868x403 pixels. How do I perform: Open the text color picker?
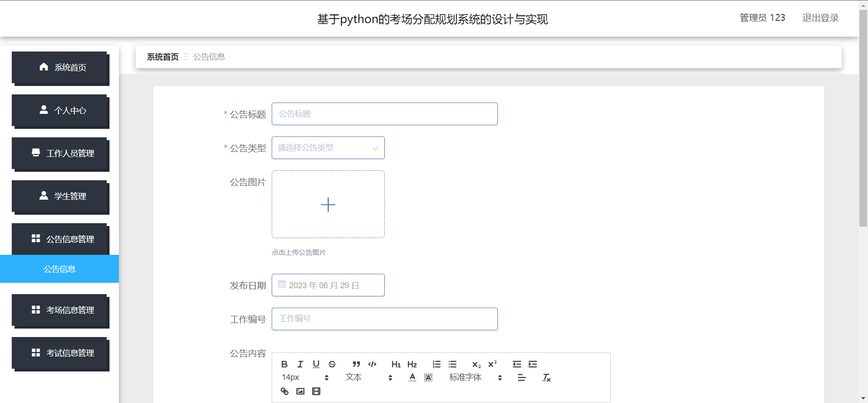(x=412, y=377)
